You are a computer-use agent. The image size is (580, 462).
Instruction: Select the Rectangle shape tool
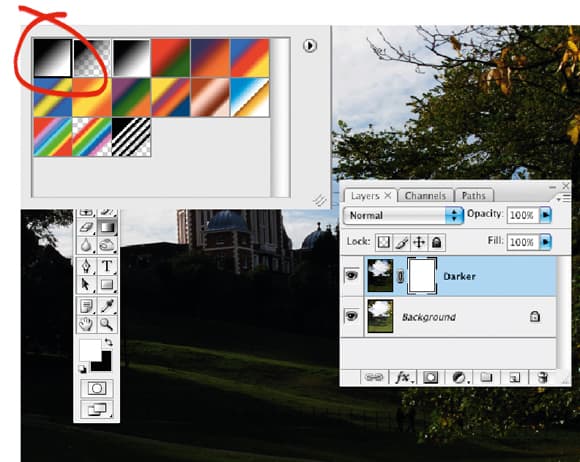click(x=107, y=284)
